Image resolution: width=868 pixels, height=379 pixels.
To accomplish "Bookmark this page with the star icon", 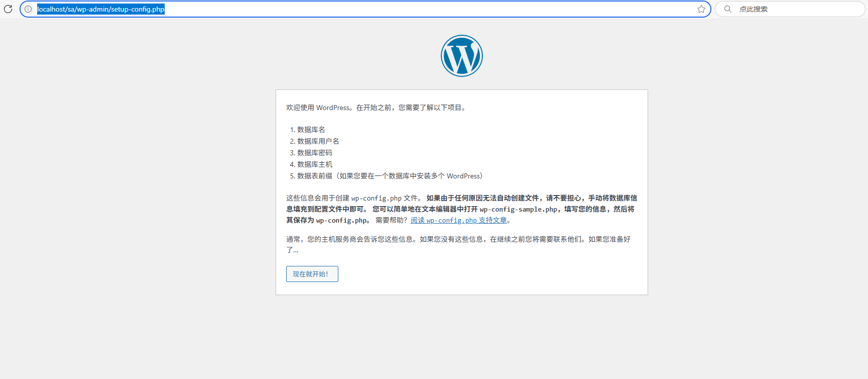I will coord(701,9).
